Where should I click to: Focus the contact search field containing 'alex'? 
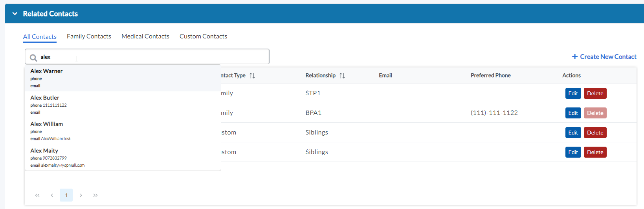tap(153, 57)
